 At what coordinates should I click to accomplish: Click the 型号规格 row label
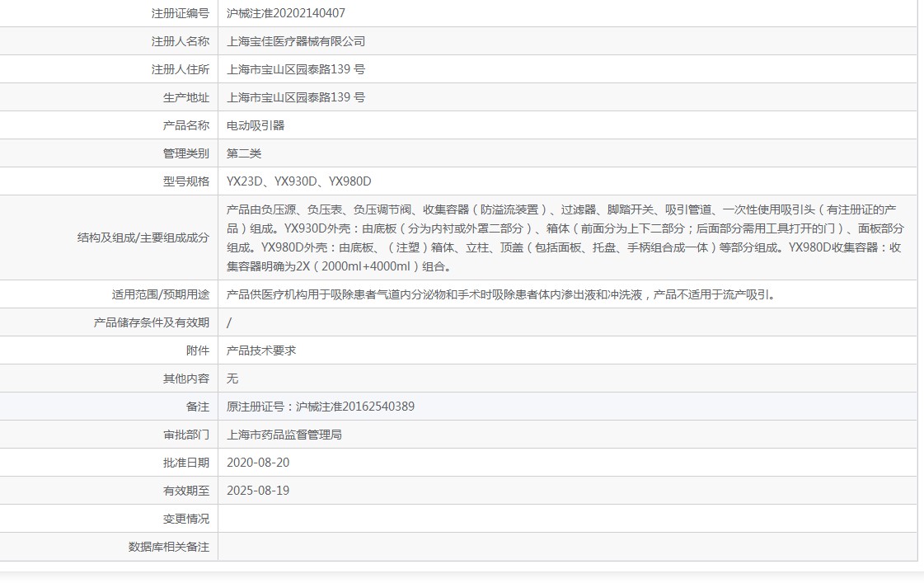[x=186, y=181]
